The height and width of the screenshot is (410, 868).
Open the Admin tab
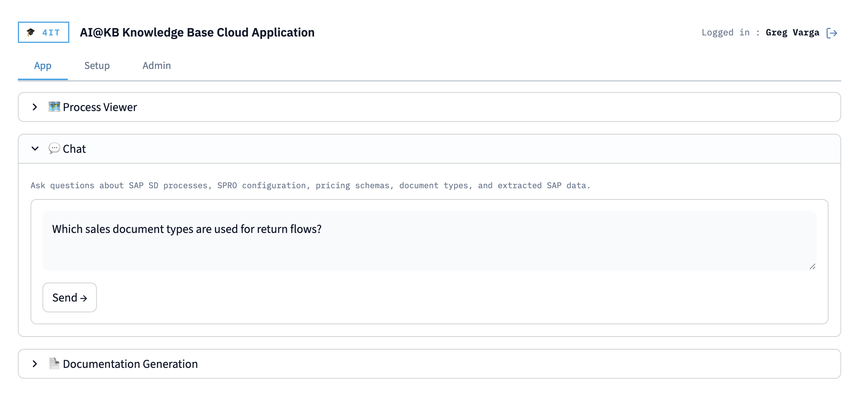click(x=156, y=66)
